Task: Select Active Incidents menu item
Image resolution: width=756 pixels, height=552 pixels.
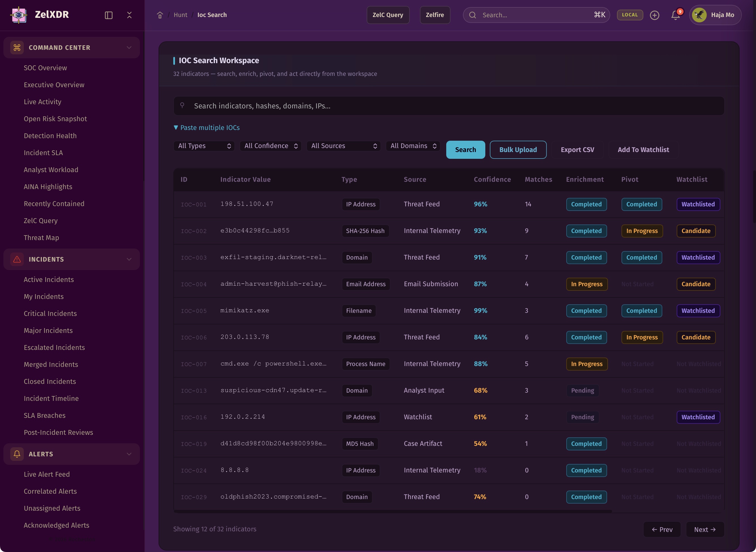Action: click(49, 279)
